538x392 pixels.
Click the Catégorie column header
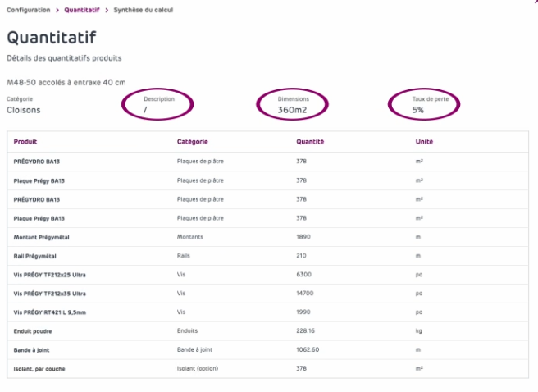[192, 142]
